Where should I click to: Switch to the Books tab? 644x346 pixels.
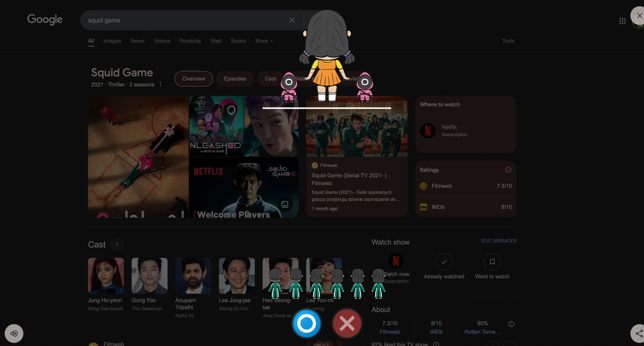tap(238, 41)
